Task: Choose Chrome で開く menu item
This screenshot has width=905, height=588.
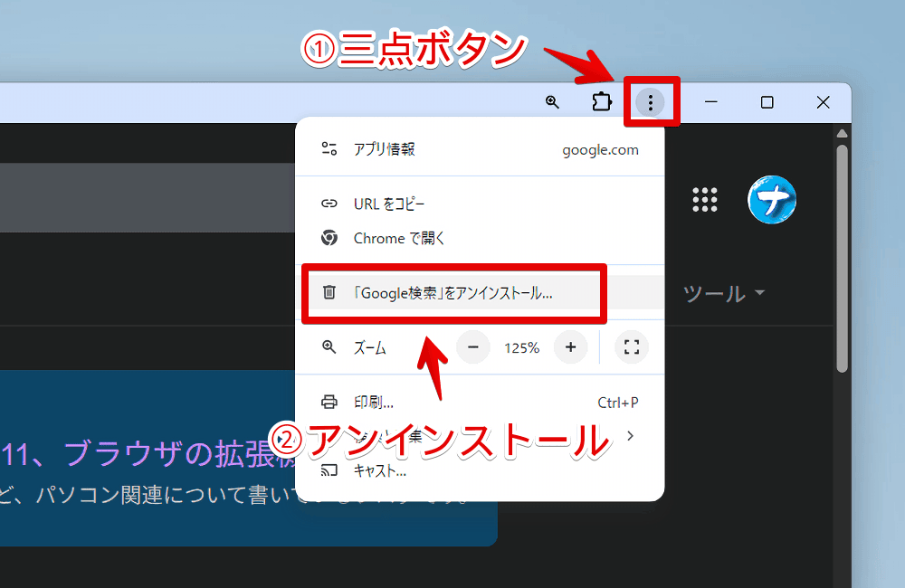Action: coord(480,238)
